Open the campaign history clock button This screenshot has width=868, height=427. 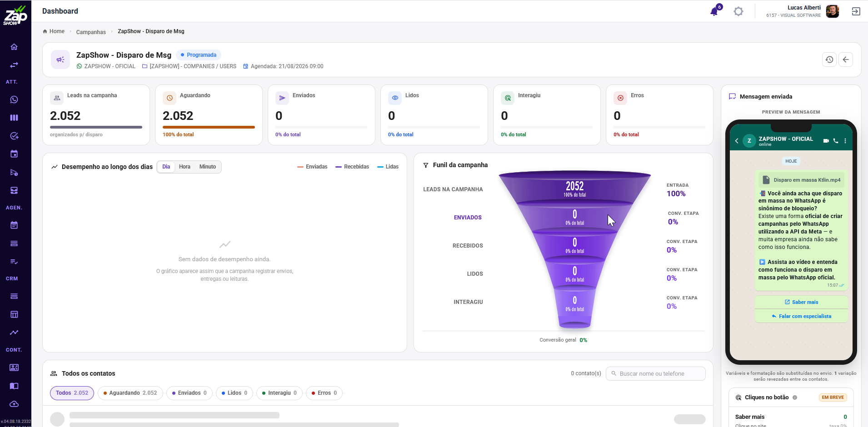[829, 60]
